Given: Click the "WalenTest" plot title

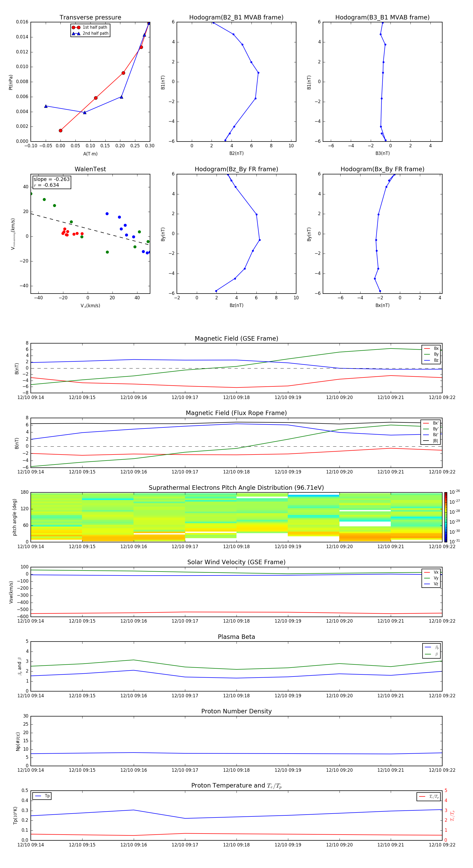Looking at the screenshot, I should [90, 169].
